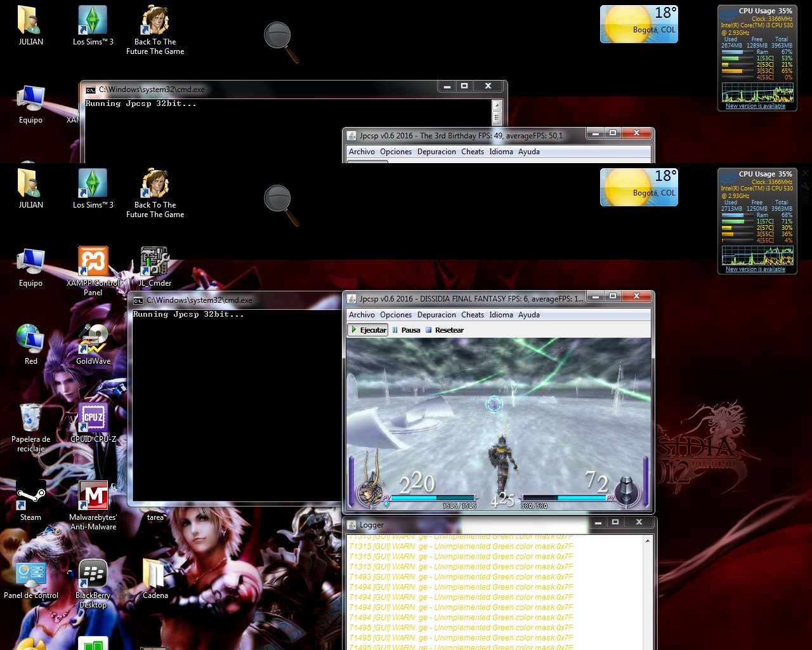Open Ayuda menu in the DISSIDIA window
This screenshot has height=650, width=812.
(529, 315)
